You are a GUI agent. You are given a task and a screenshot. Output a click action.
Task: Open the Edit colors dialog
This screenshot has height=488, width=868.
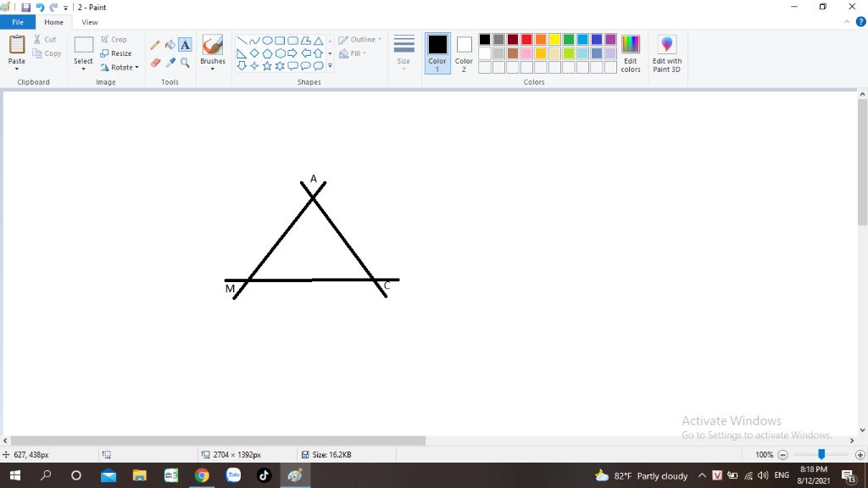631,53
